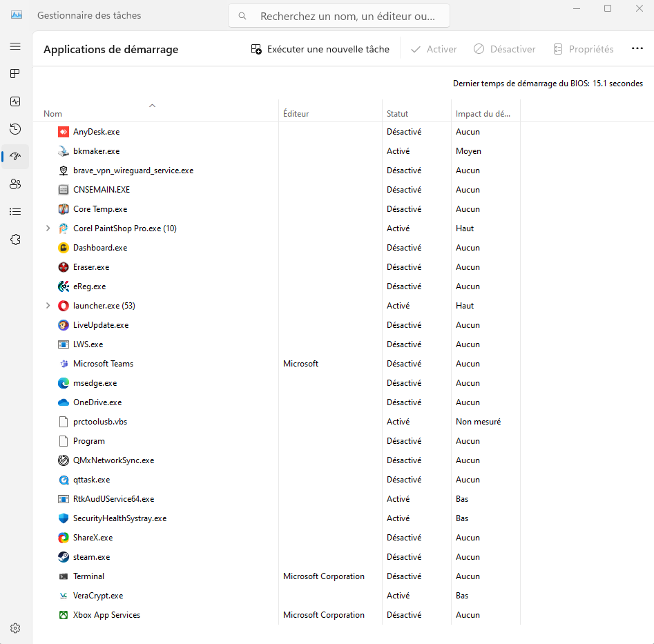The image size is (654, 644).
Task: Open the Services page puzzle icon
Action: click(x=15, y=240)
